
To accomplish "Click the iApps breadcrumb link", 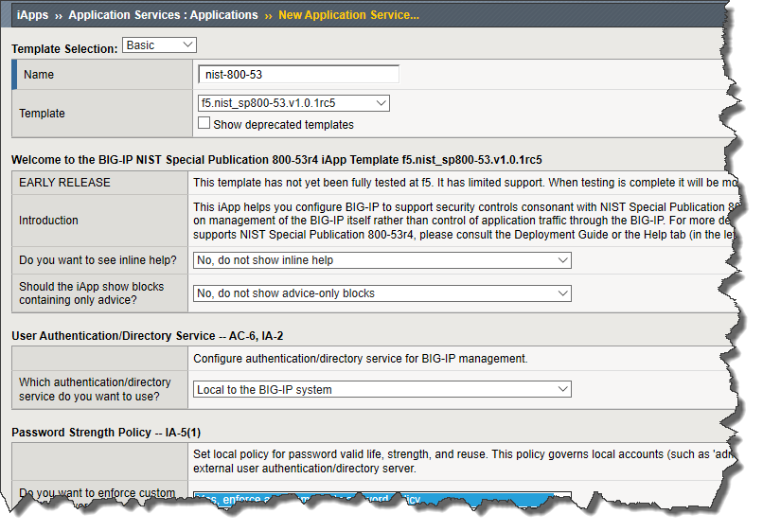I will (33, 15).
